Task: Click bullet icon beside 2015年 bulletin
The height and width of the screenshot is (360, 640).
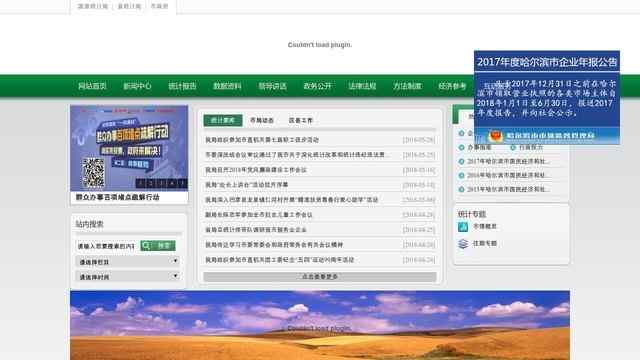Action: click(x=461, y=189)
